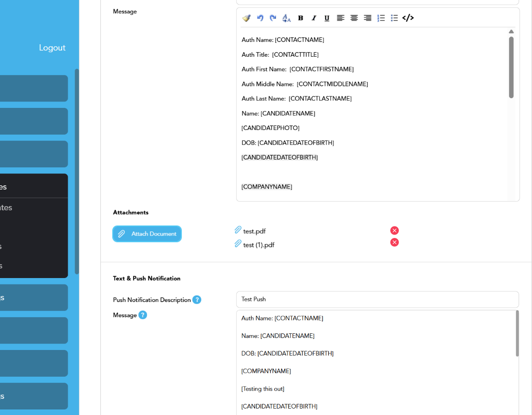Viewport: 532px width, 415px height.
Task: Insert a bulleted list
Action: click(394, 18)
